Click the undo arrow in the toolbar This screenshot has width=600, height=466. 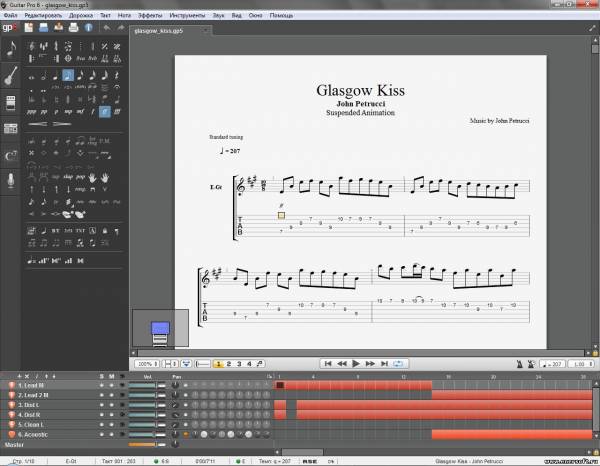[x=107, y=28]
